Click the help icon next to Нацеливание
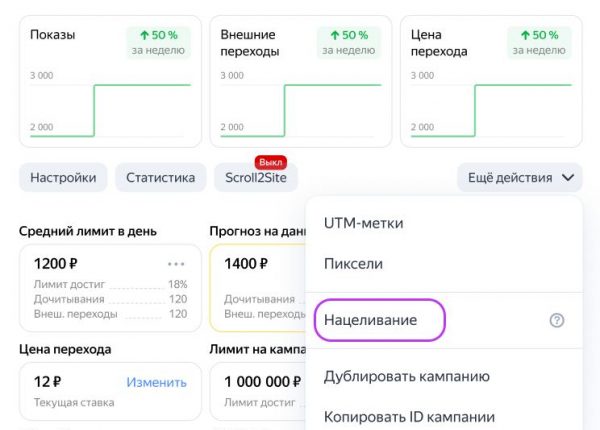Screen dimensions: 600x430 click(x=557, y=320)
